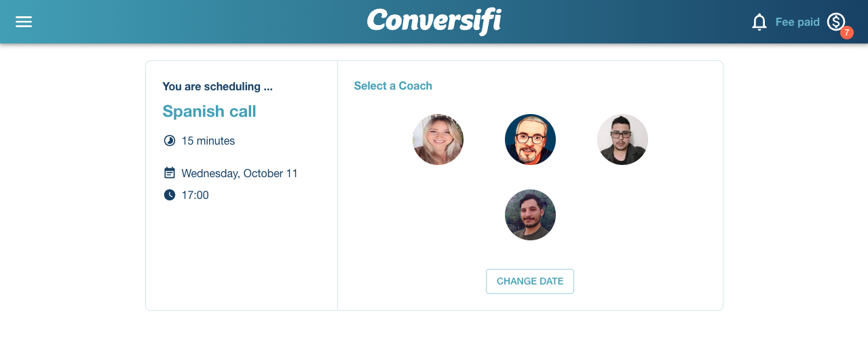
Task: Click the Spanish call heading
Action: coord(209,111)
